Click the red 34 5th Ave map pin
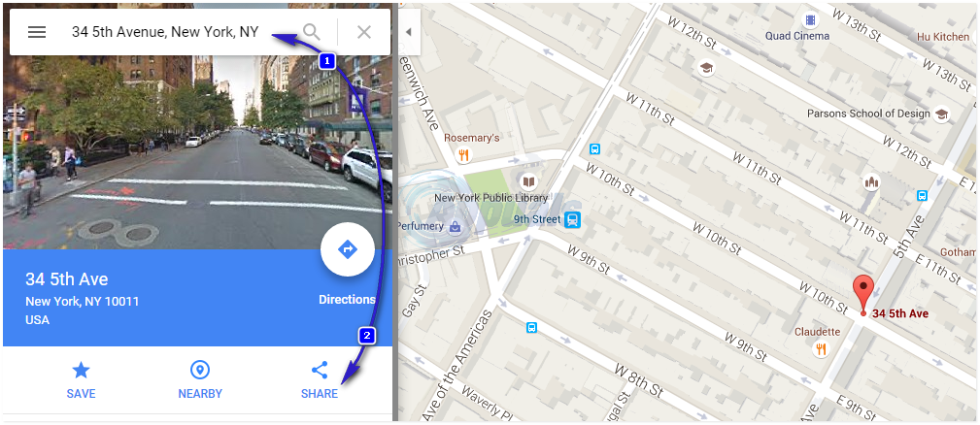The image size is (980, 425). pos(863,293)
